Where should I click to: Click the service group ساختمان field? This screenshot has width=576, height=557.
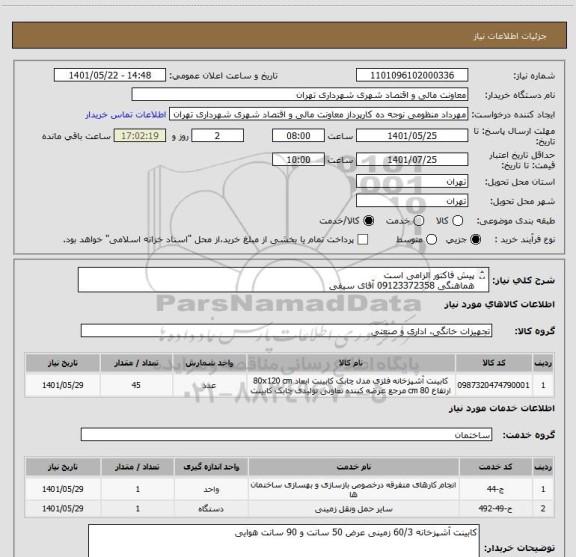[286, 435]
